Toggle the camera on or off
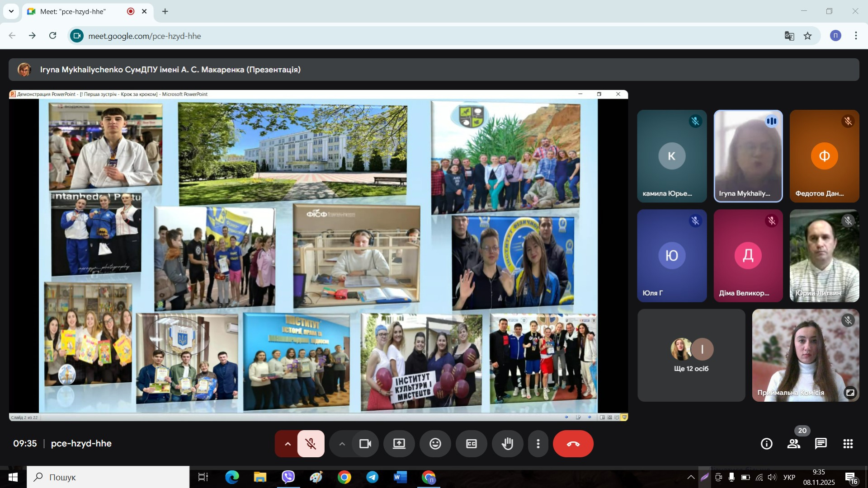 tap(365, 444)
